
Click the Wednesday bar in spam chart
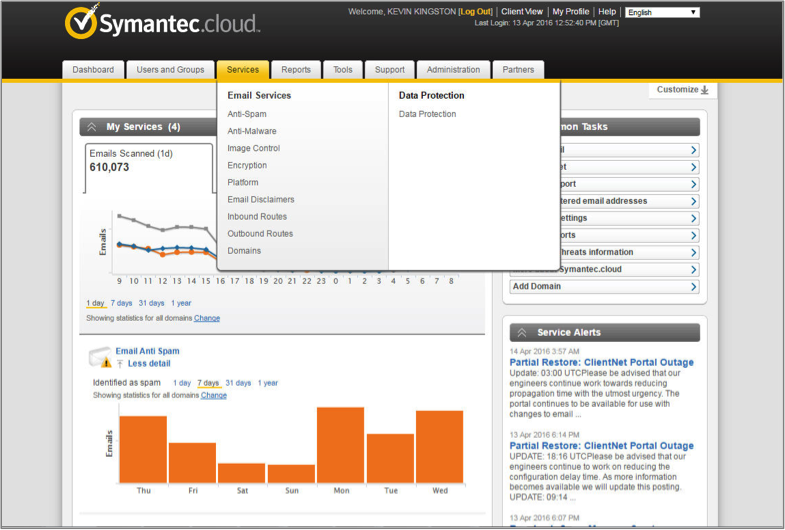[x=440, y=447]
